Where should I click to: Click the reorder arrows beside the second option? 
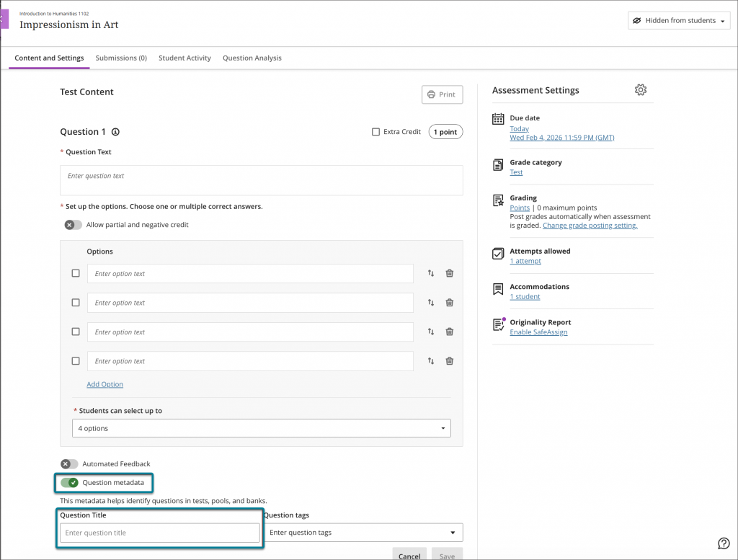point(432,303)
